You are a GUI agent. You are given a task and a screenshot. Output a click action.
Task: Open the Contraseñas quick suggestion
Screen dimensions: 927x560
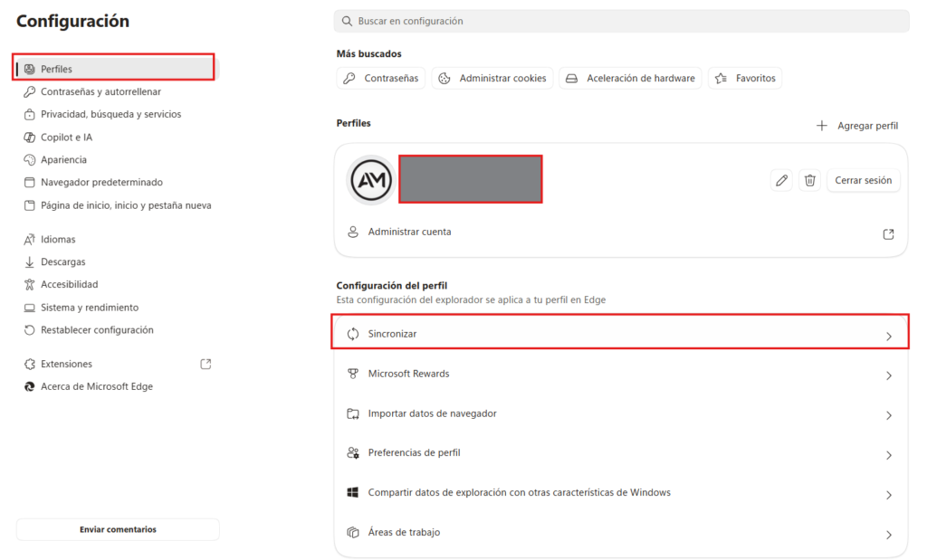click(x=381, y=78)
